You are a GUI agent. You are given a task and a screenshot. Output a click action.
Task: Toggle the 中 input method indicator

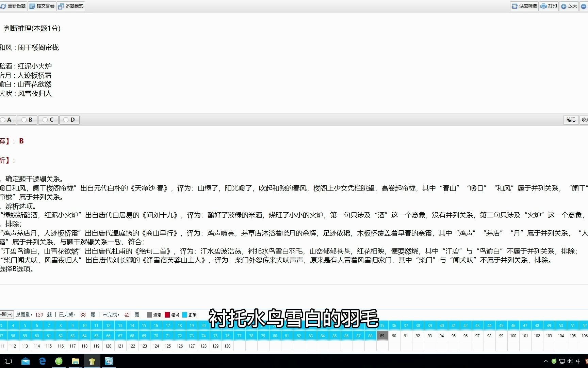coord(578,361)
